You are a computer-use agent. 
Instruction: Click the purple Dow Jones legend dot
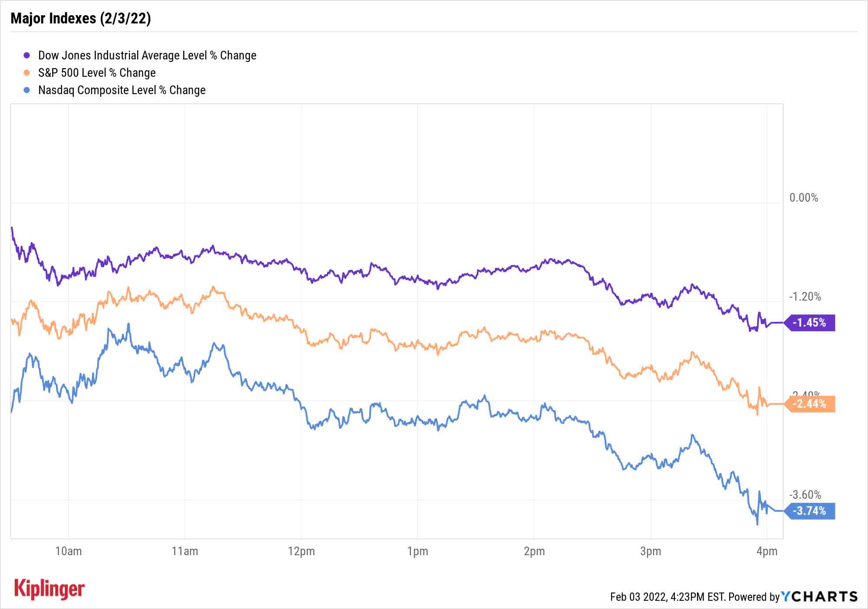tap(27, 56)
